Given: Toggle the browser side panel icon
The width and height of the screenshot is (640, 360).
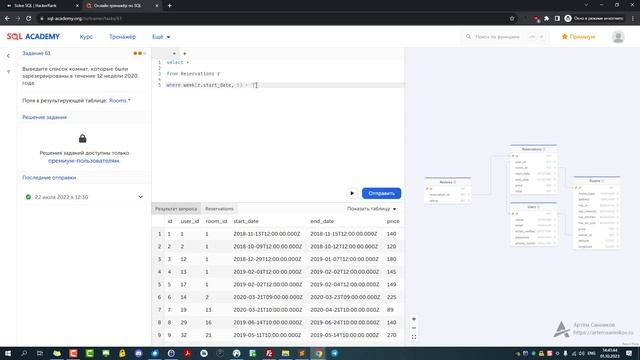Looking at the screenshot, I should coord(557,18).
